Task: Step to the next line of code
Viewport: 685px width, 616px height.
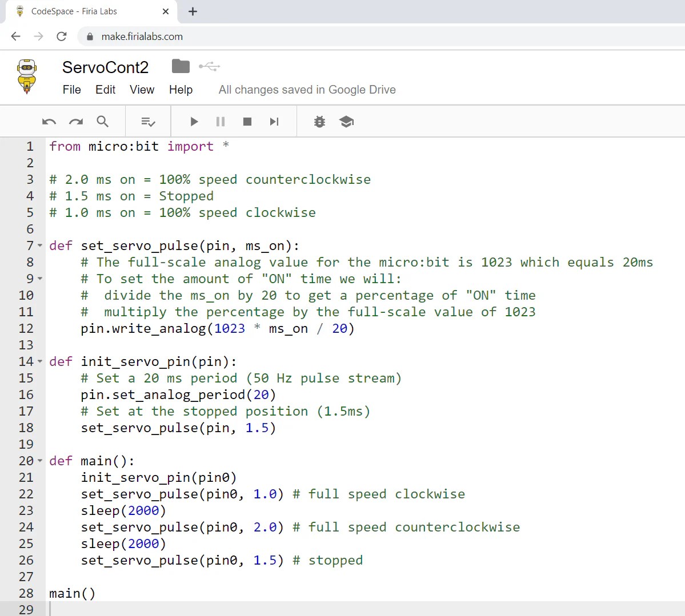Action: click(274, 121)
